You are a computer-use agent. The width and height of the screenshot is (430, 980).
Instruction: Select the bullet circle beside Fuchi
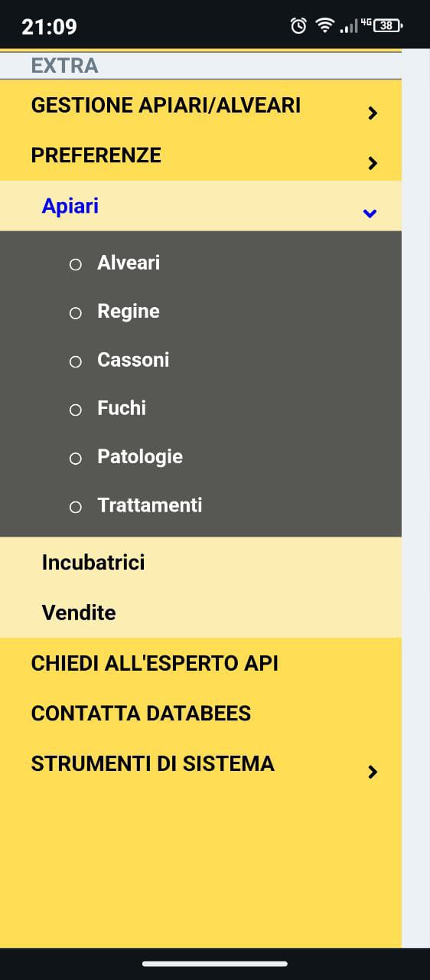tap(75, 410)
